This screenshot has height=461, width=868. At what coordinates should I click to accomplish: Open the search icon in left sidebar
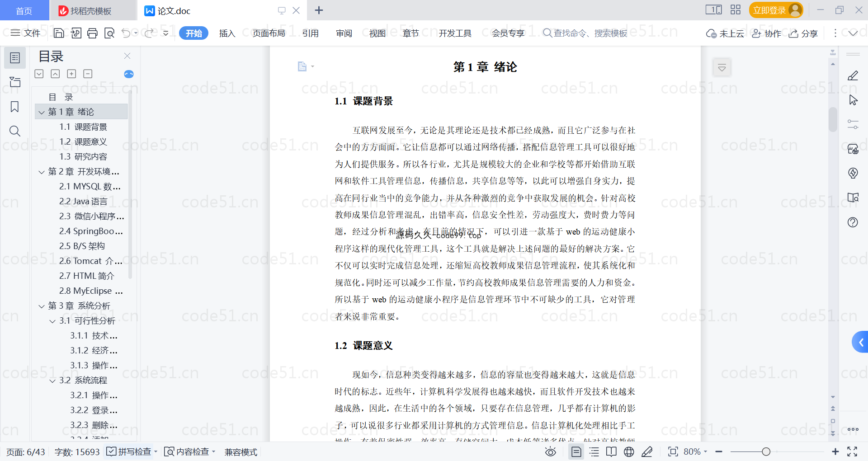tap(15, 131)
